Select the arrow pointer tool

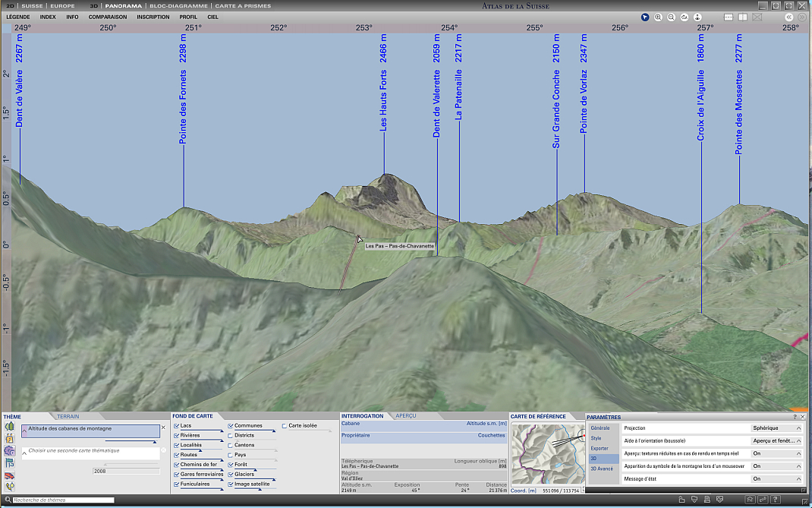(645, 17)
